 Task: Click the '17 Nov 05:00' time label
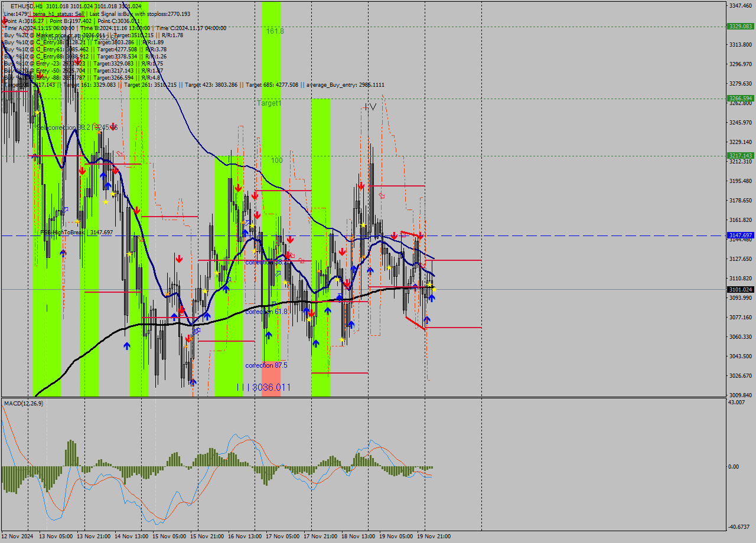(282, 537)
